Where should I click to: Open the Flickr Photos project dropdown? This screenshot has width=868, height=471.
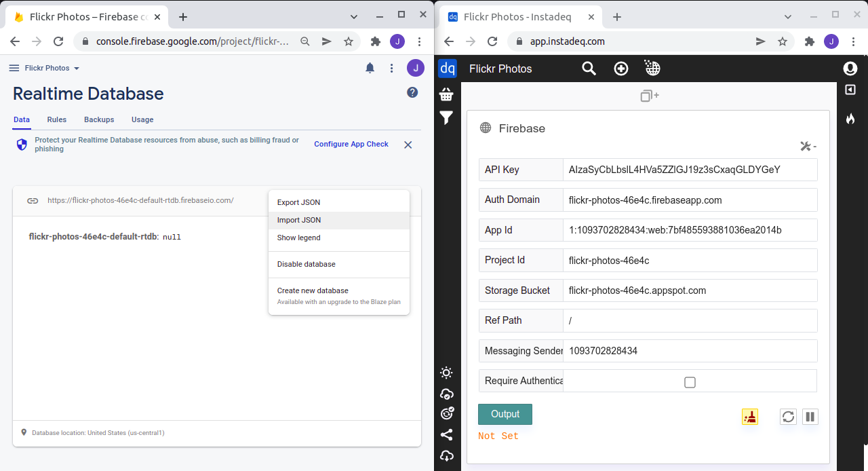click(x=52, y=68)
